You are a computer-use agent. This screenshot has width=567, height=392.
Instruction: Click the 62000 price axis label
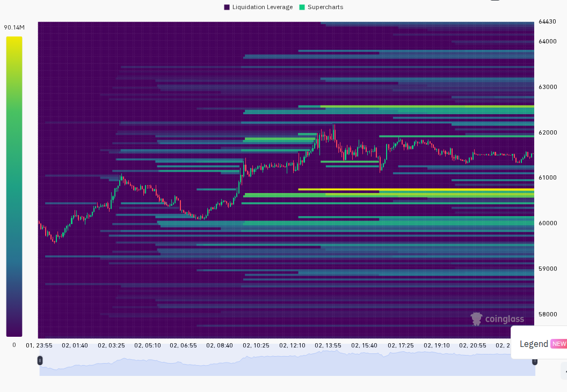tap(548, 132)
